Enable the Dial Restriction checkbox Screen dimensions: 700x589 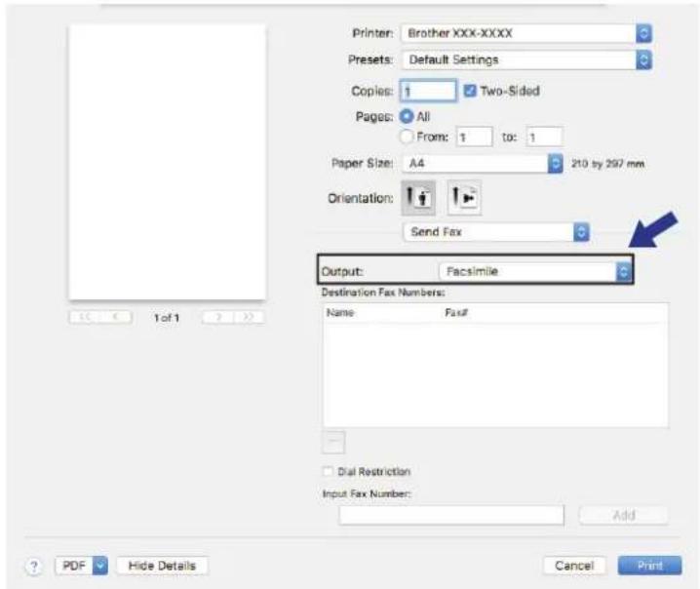click(x=329, y=471)
